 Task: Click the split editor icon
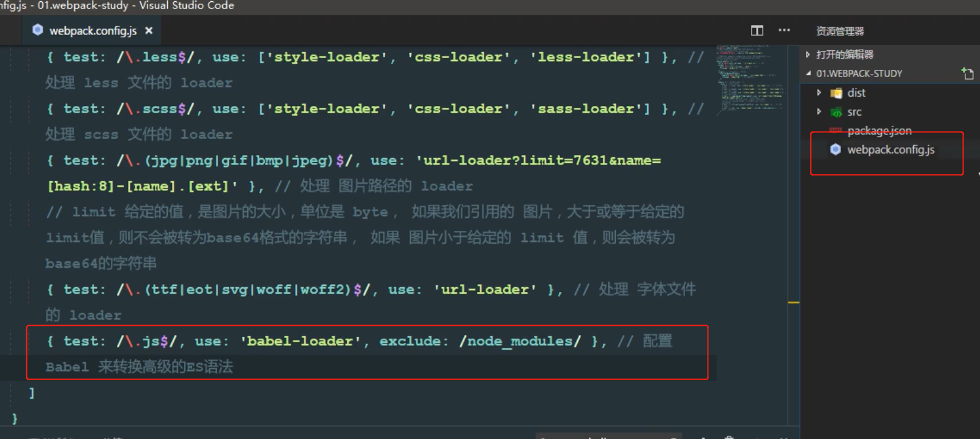coord(757,31)
